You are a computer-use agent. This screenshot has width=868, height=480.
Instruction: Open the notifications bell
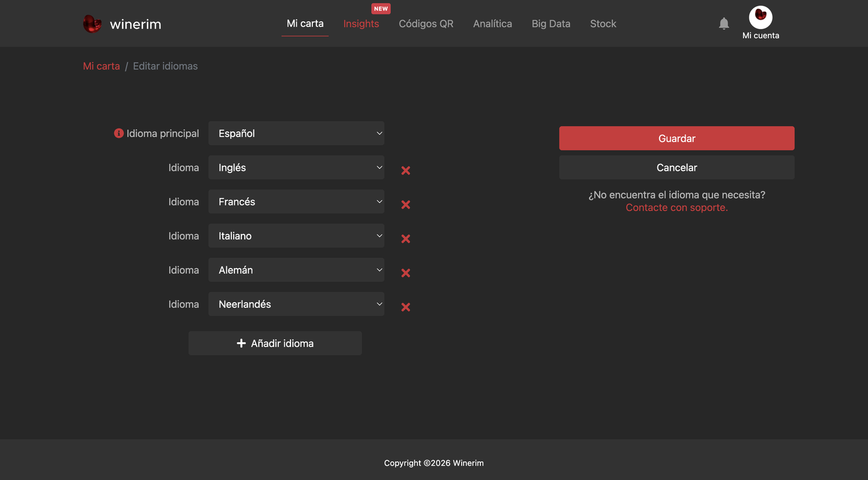(x=724, y=24)
